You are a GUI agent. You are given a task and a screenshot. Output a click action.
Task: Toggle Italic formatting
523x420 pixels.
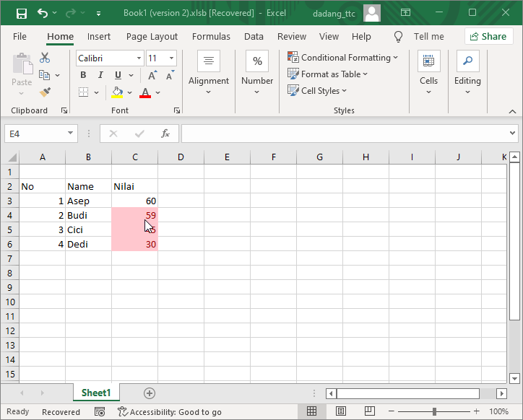click(100, 75)
